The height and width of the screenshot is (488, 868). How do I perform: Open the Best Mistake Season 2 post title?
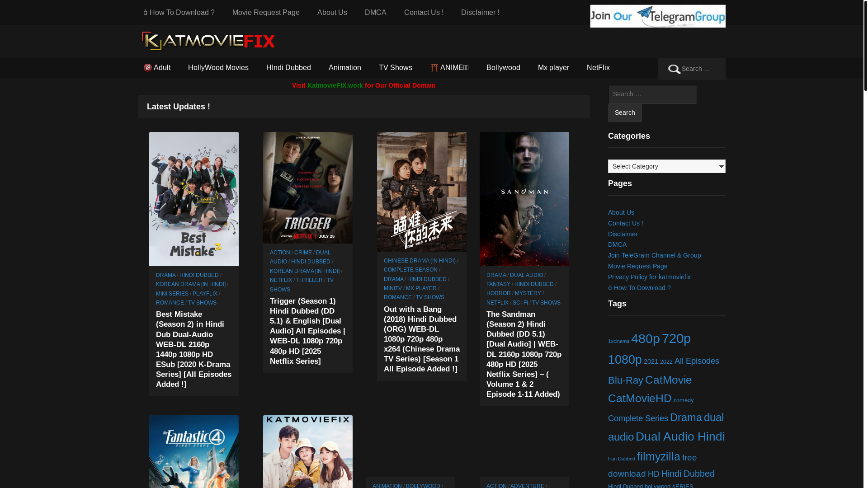(194, 349)
